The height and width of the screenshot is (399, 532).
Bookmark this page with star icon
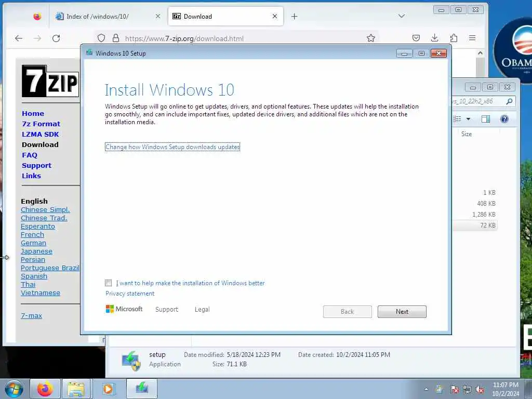coord(371,38)
